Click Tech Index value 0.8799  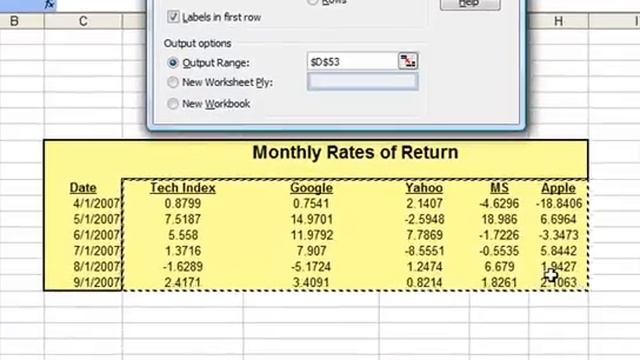point(183,203)
